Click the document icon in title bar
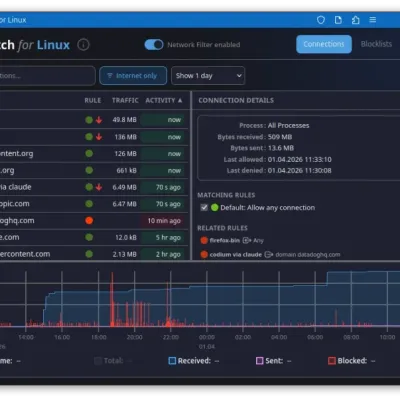This screenshot has width=400, height=400. (338, 20)
